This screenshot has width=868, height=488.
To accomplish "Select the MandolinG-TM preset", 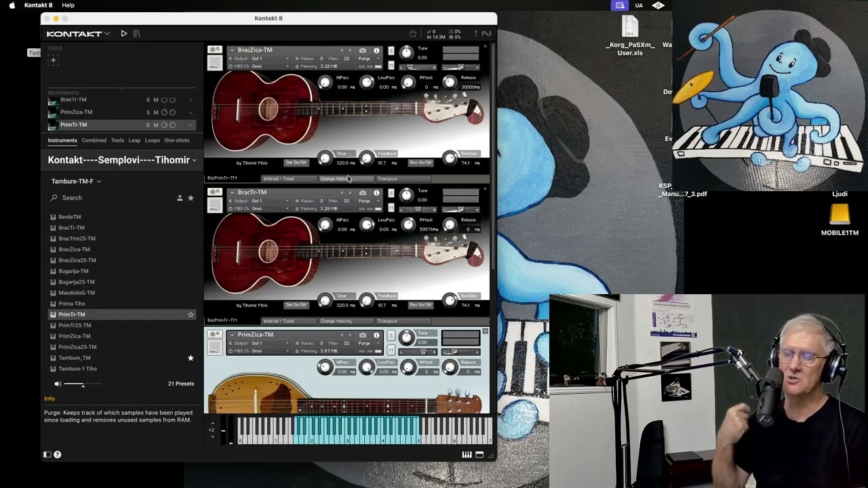I will tap(77, 293).
